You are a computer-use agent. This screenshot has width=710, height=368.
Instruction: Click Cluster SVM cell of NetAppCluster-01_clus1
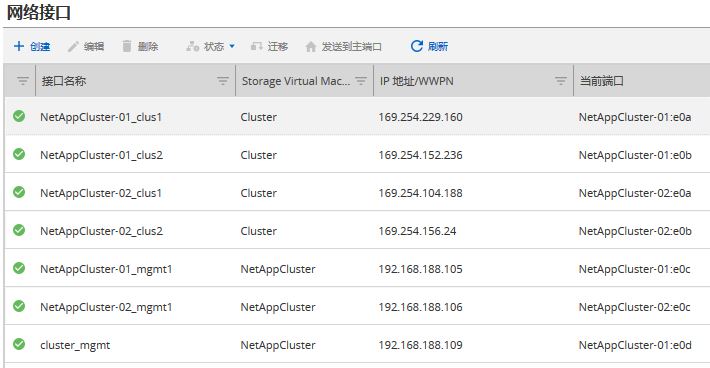pos(259,117)
